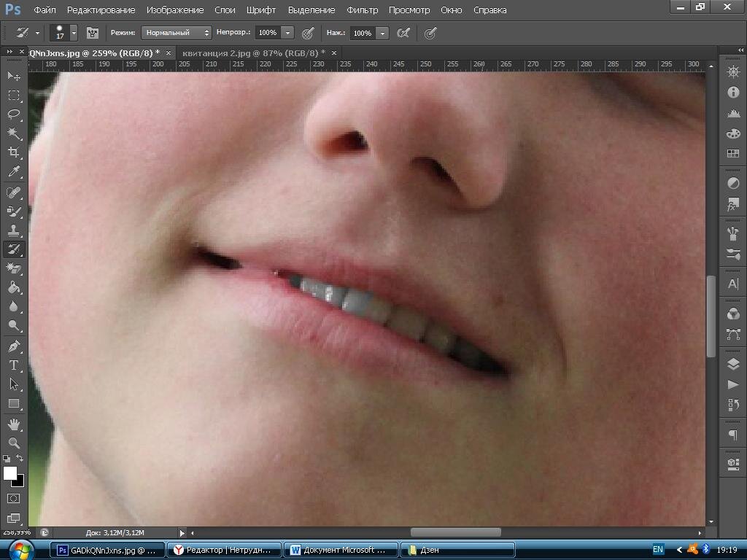Viewport: 747px width, 560px height.
Task: Open the Слои menu
Action: (225, 9)
